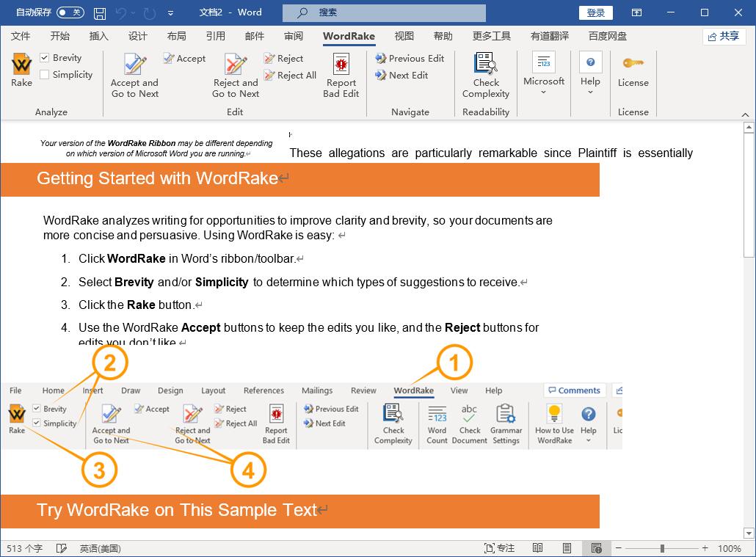Click the search magnifier icon
This screenshot has height=557, width=756.
coord(302,13)
